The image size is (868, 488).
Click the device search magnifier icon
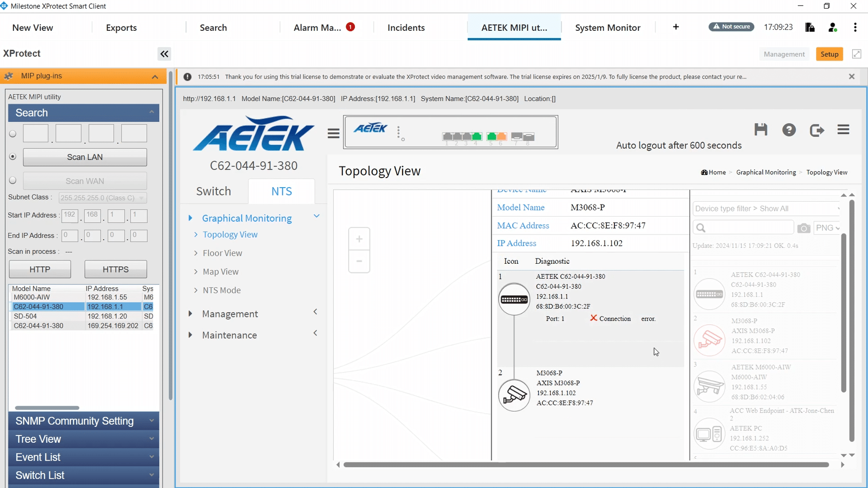(x=701, y=228)
